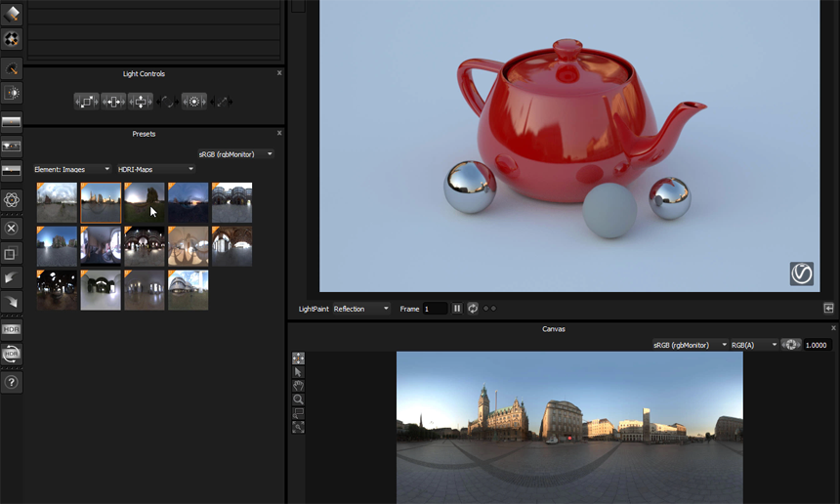Click the canvas exposure value 1.0000 field
Screen dimensions: 840x504
click(817, 345)
